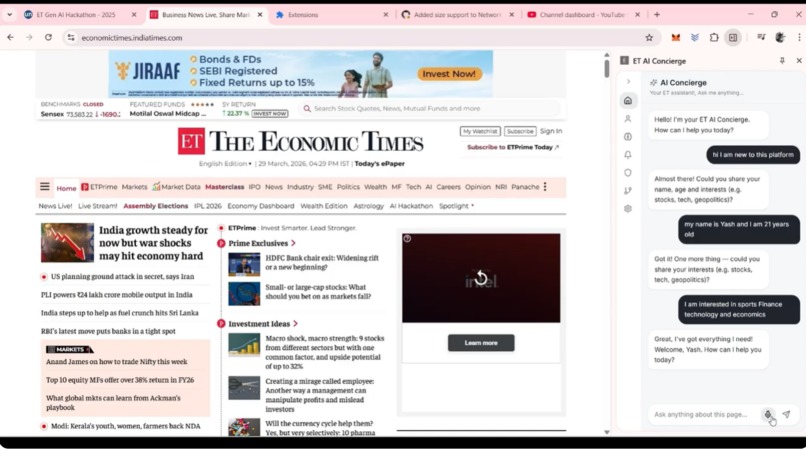The image size is (806, 457).
Task: Open the Markets menu item
Action: 134,187
